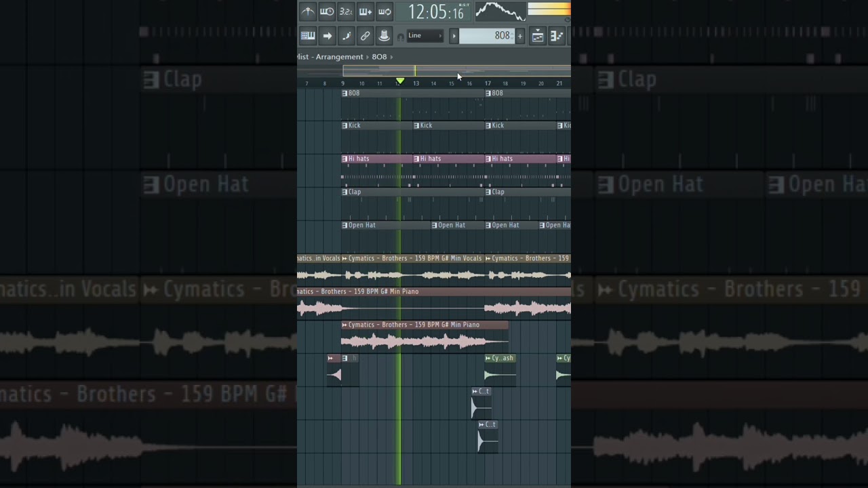Toggle blend recording overdub
The height and width of the screenshot is (488, 868).
pyautogui.click(x=365, y=11)
